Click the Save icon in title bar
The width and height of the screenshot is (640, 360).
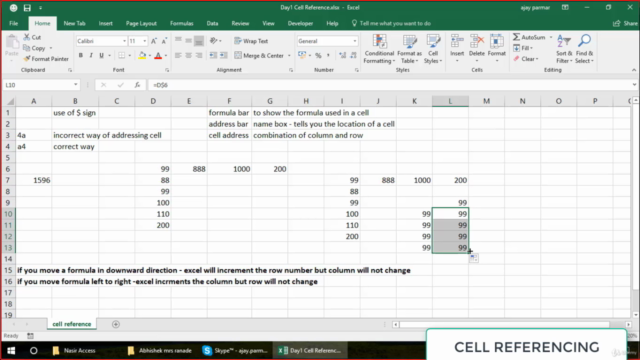coord(27,8)
